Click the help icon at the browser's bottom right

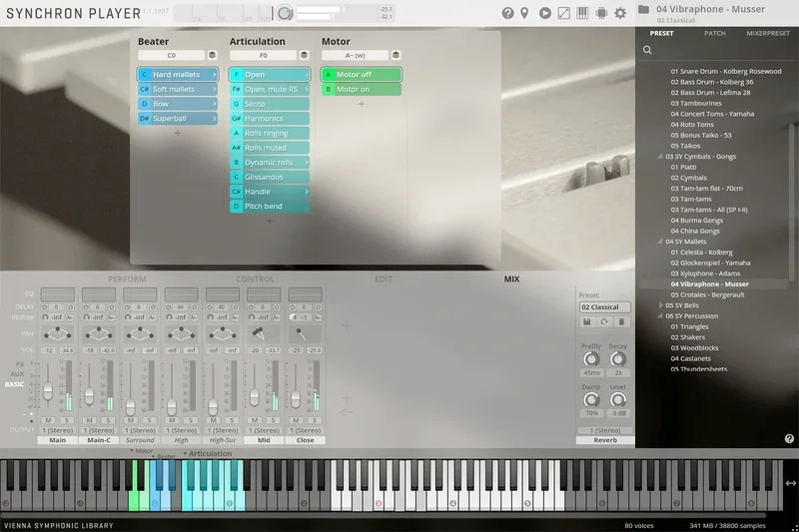(789, 438)
